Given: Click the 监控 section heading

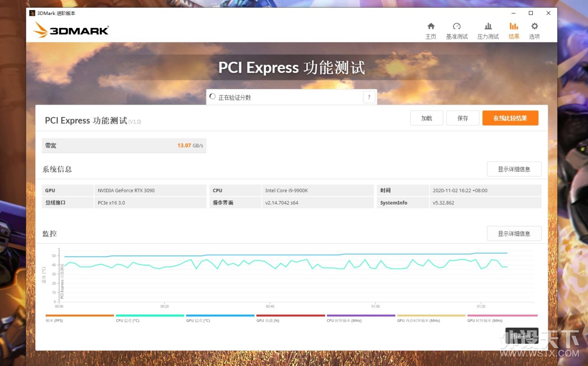Looking at the screenshot, I should pos(50,234).
